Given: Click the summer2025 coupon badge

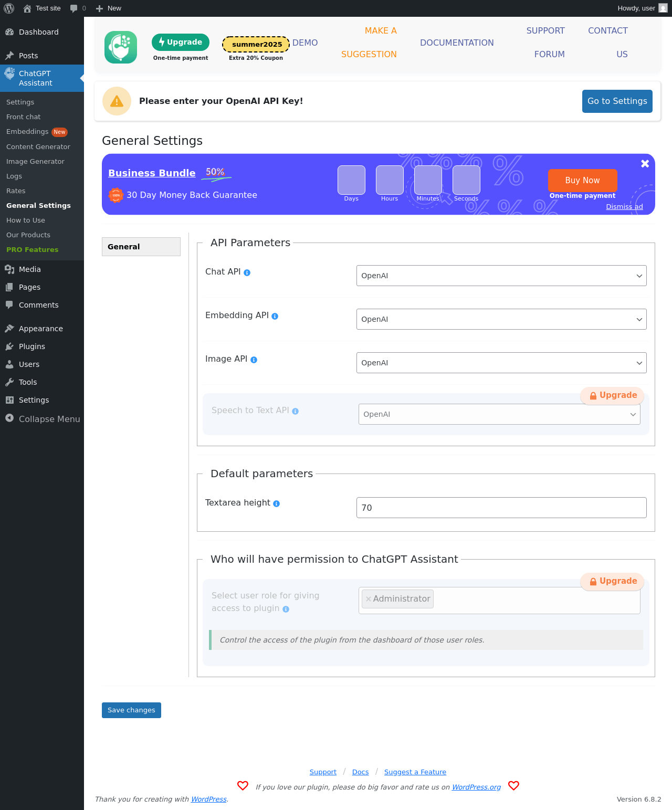Looking at the screenshot, I should (x=256, y=45).
